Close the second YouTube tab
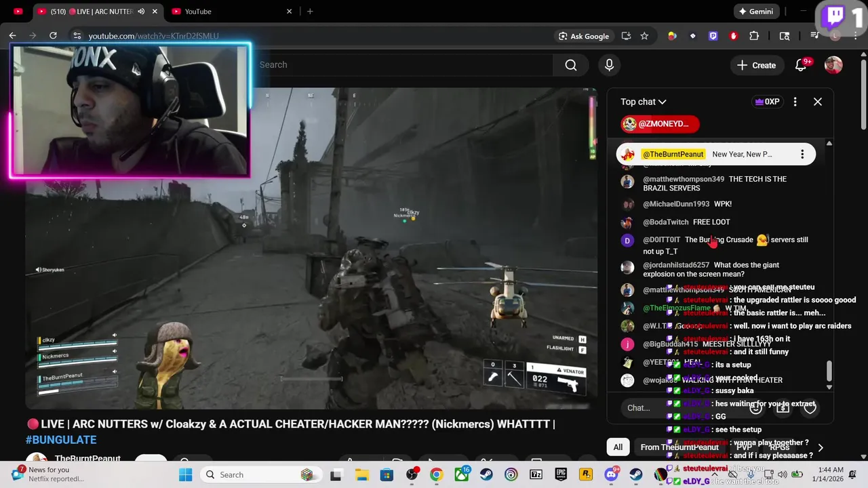Screen dimensions: 868x488 pos(290,12)
